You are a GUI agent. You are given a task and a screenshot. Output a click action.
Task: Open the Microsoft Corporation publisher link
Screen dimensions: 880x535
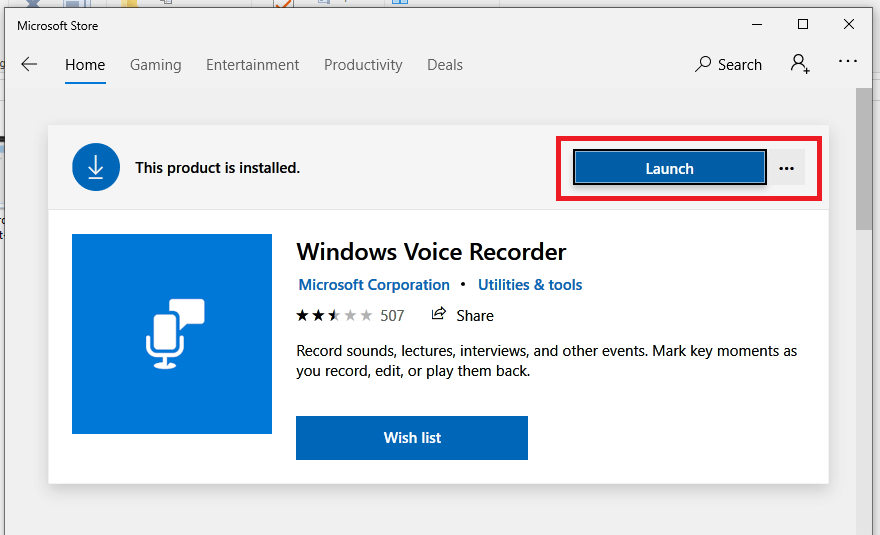(x=374, y=285)
